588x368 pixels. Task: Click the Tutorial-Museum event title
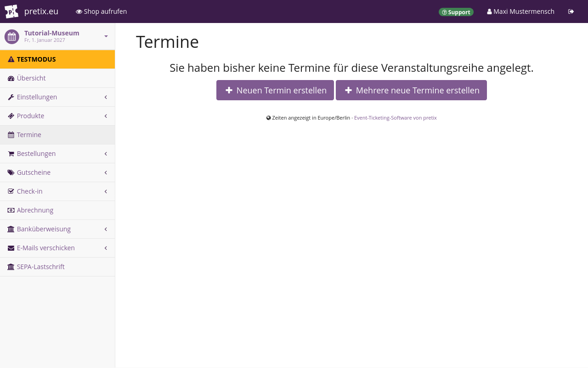click(52, 33)
